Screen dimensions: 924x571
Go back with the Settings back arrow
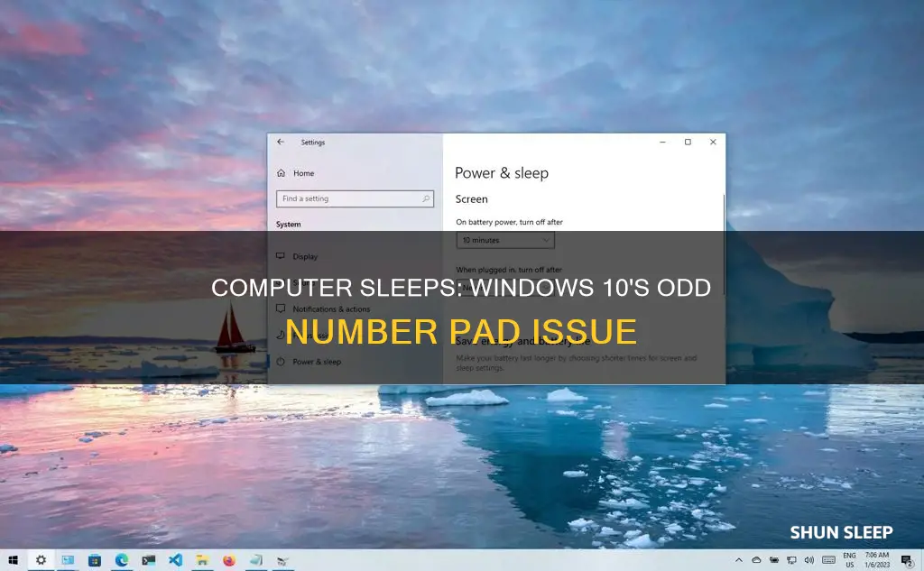[x=281, y=142]
